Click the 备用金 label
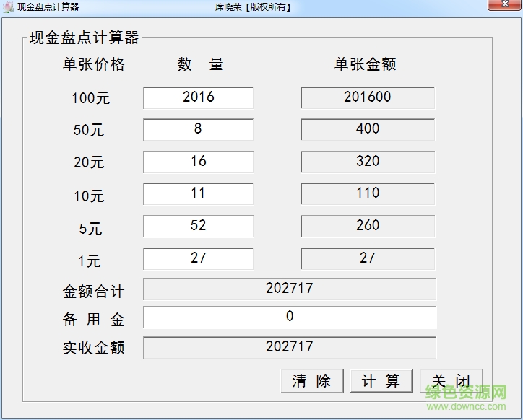 click(x=94, y=320)
